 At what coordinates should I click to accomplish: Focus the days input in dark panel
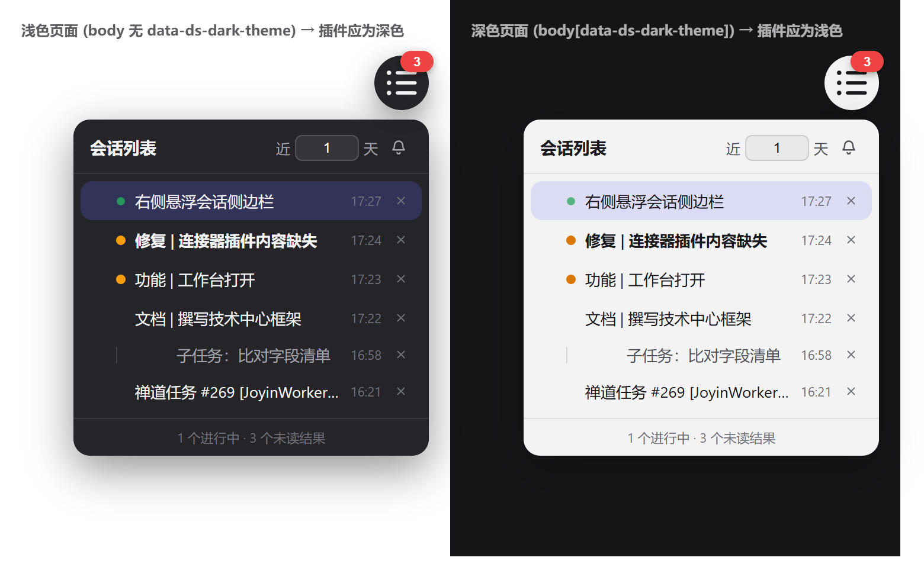click(x=327, y=148)
